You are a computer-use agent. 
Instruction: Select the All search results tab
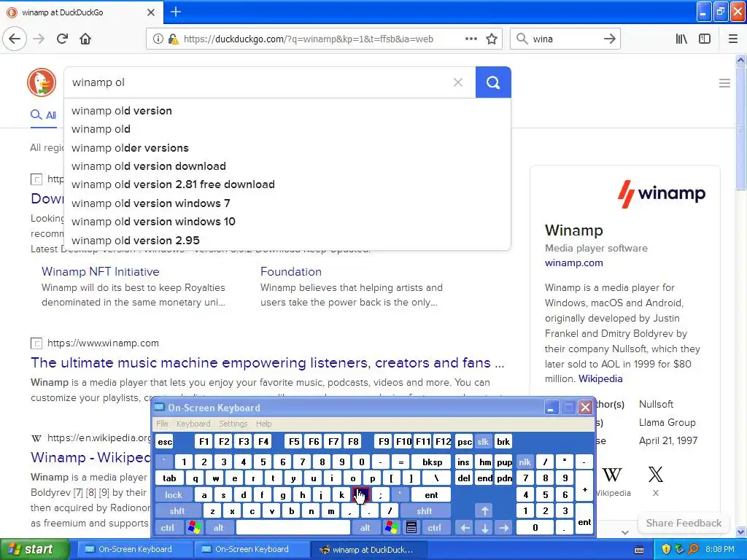[44, 114]
